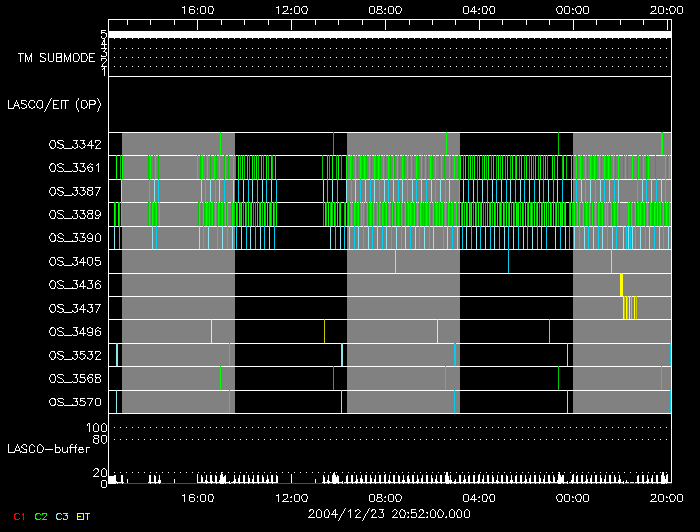
Task: Click the blue marker in OS_3405 row
Action: click(x=508, y=261)
